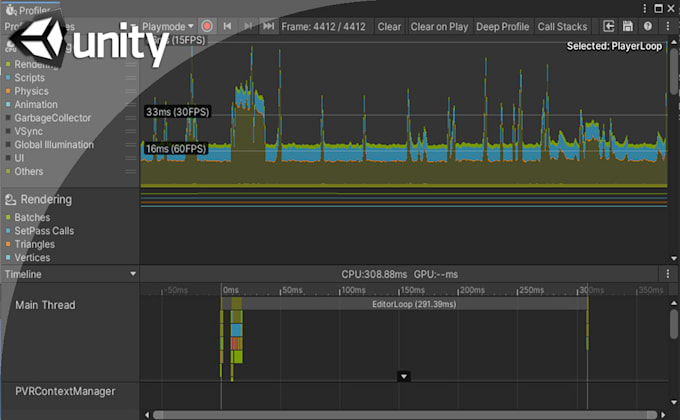Screen dimensions: 680x420
Task: Click the load profiler data icon
Action: click(609, 27)
